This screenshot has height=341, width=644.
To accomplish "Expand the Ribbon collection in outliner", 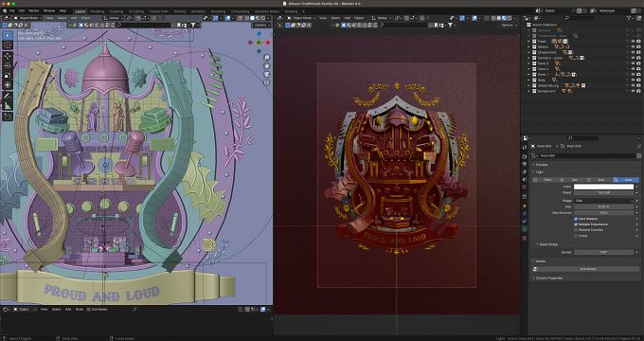I will (x=529, y=46).
